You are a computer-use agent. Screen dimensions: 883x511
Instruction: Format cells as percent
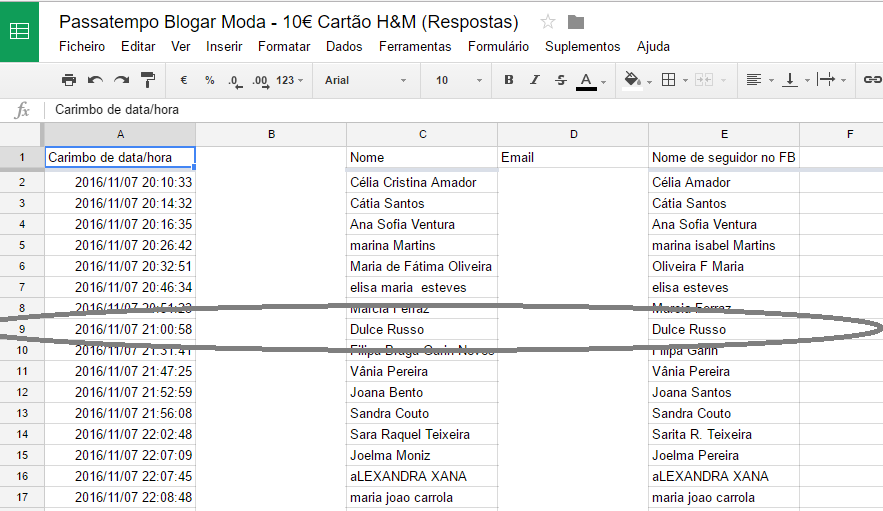[x=209, y=80]
